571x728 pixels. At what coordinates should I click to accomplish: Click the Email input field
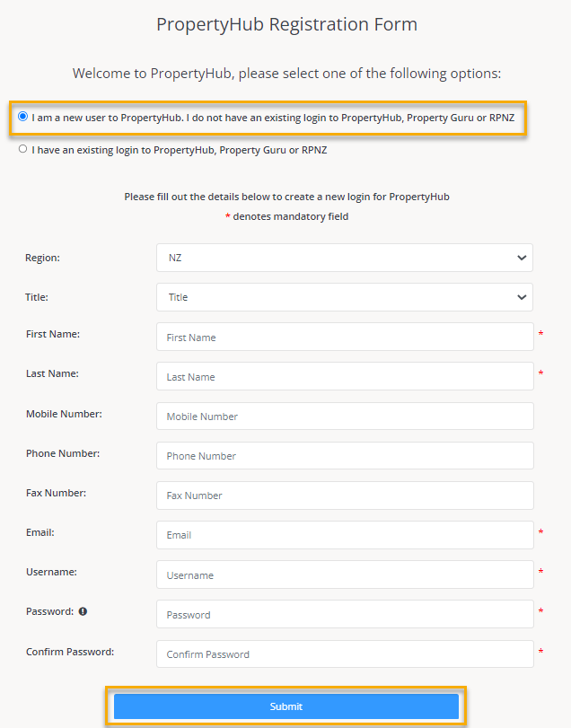(345, 535)
